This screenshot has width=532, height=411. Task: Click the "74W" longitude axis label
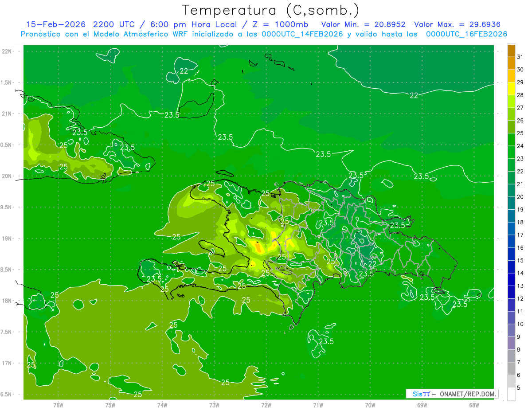(162, 405)
